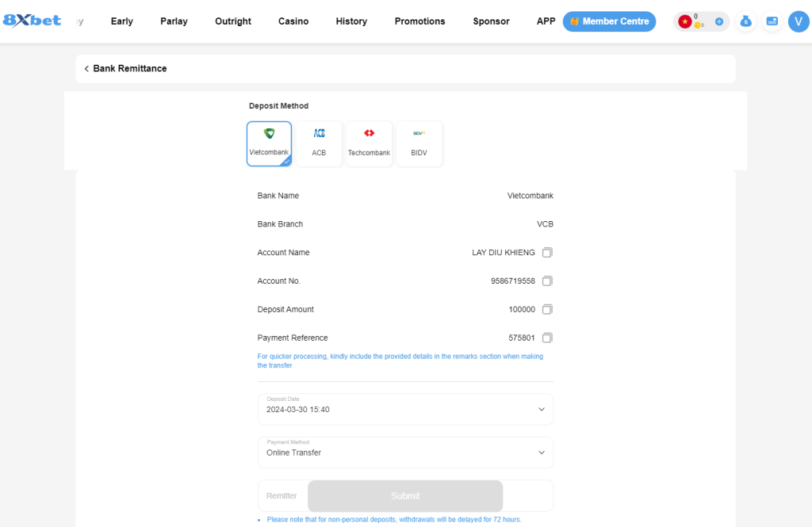The height and width of the screenshot is (527, 812).
Task: Copy the Account No. 9586719558
Action: point(547,281)
